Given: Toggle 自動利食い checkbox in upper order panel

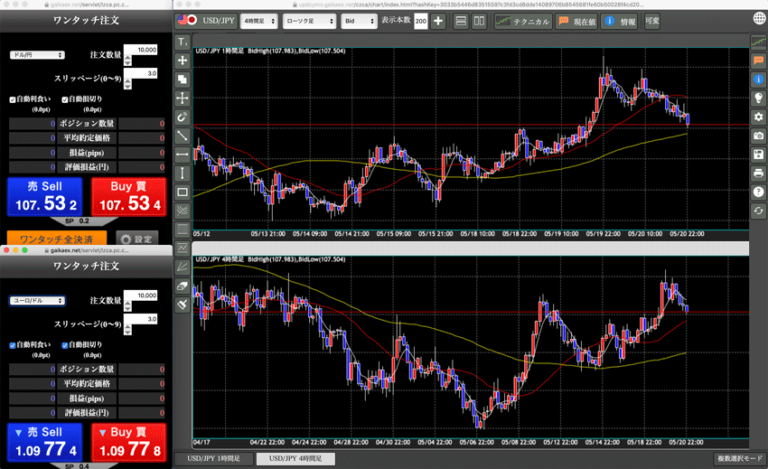Looking at the screenshot, I should pyautogui.click(x=11, y=100).
